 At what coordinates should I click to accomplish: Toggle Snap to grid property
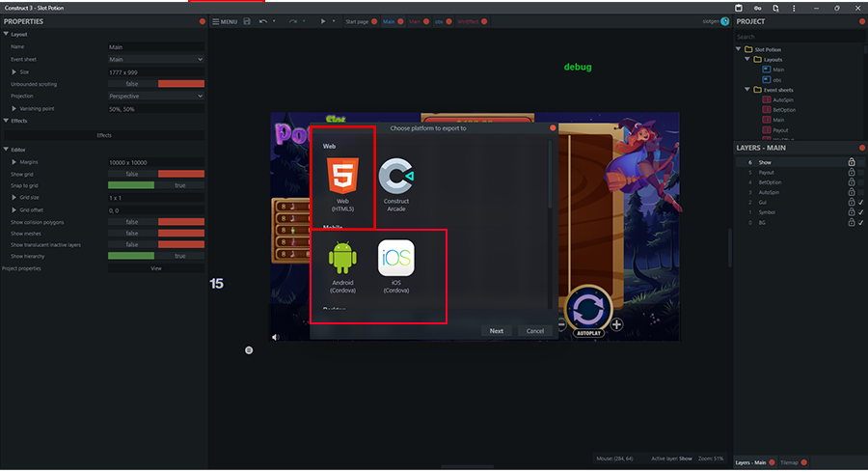pyautogui.click(x=156, y=185)
